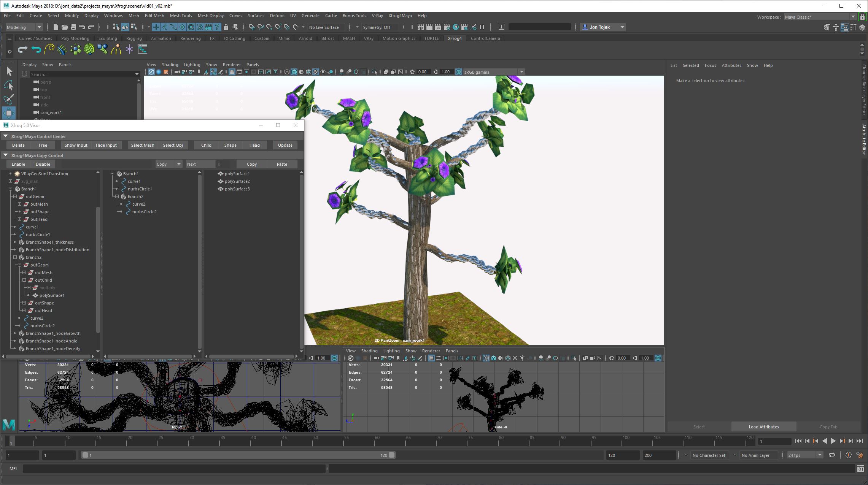
Task: Open the Xfrog4Maya menu
Action: click(400, 16)
